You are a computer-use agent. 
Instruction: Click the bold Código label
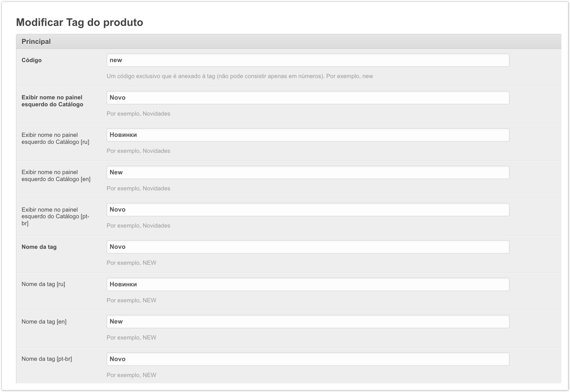pos(32,60)
